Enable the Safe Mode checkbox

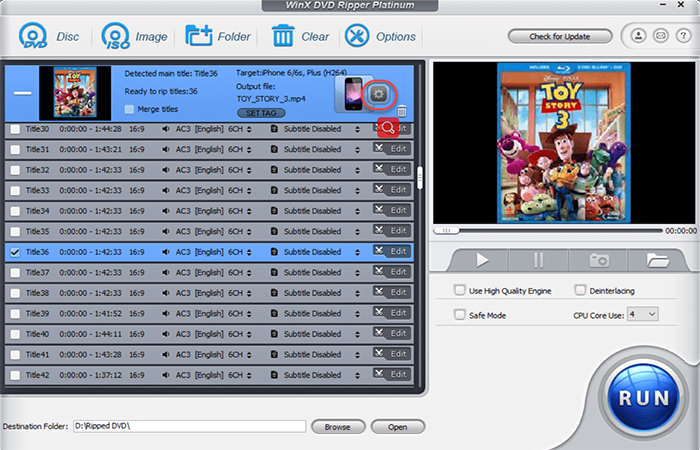coord(459,315)
